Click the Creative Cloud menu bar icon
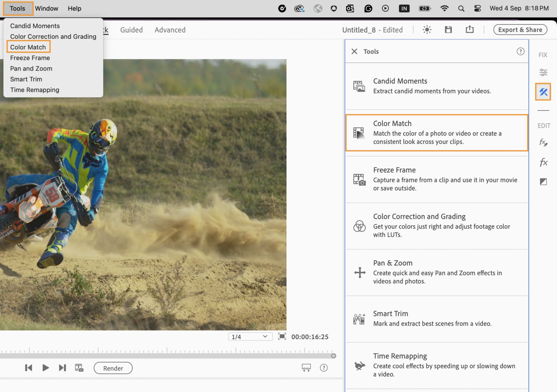Viewport: 557px width, 392px height. (x=299, y=9)
